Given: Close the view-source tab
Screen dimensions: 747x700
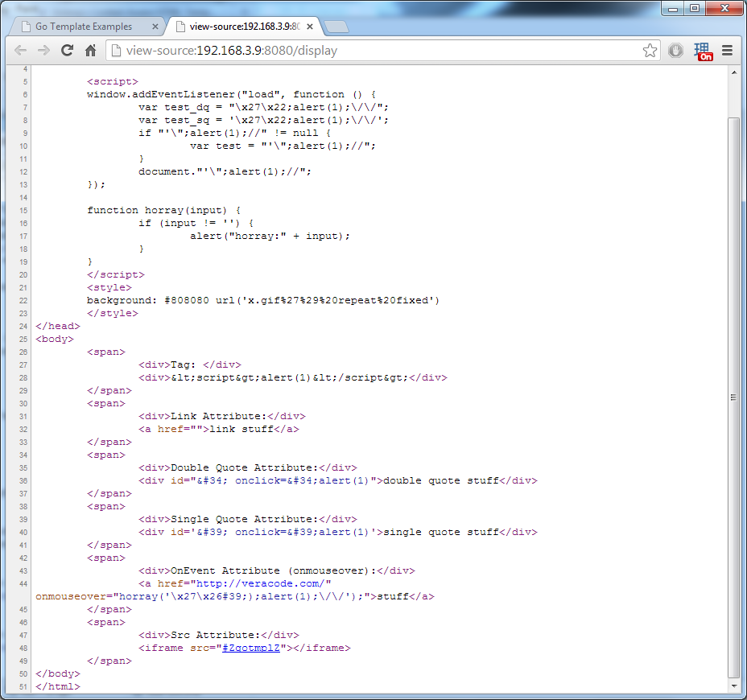Looking at the screenshot, I should pyautogui.click(x=310, y=27).
